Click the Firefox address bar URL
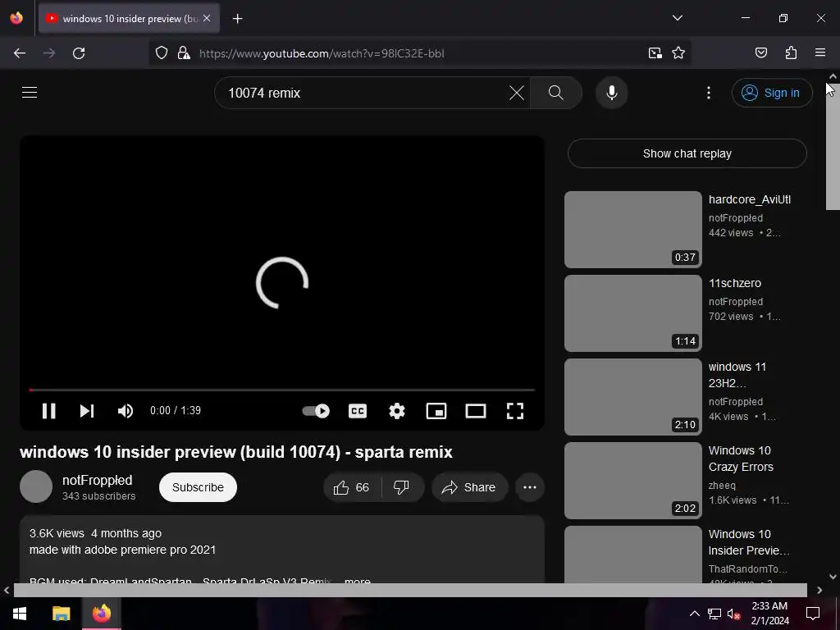The height and width of the screenshot is (630, 840). pos(322,53)
